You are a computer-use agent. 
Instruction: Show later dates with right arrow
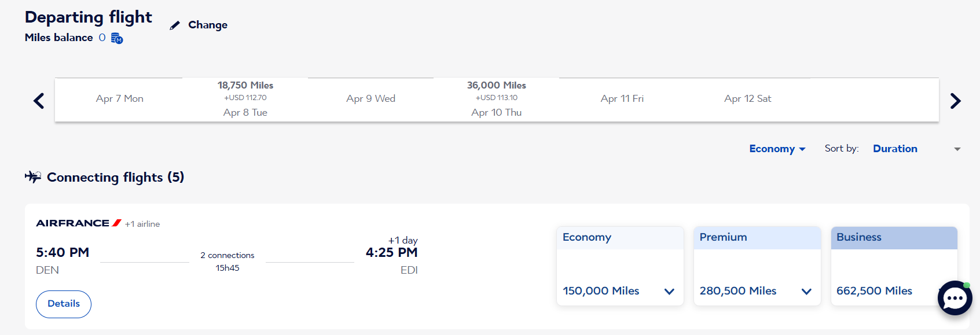[955, 101]
